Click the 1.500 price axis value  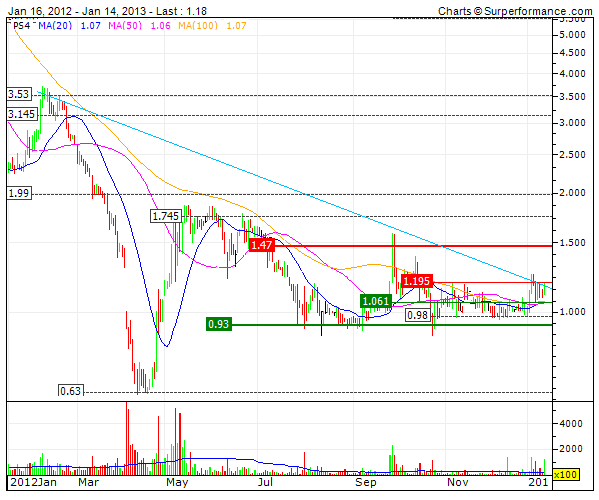[572, 243]
